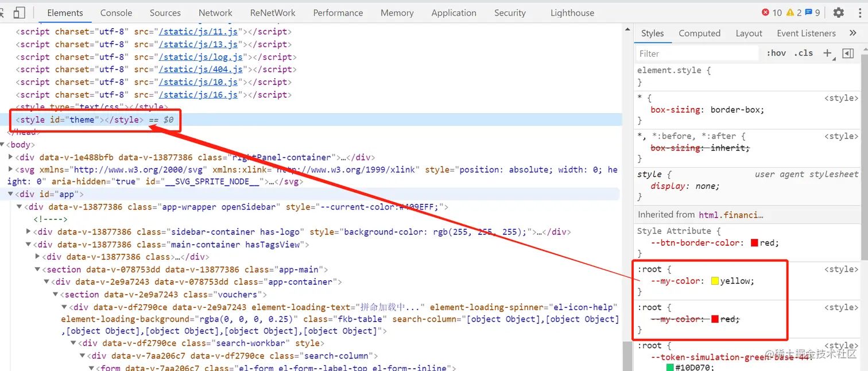Open the /static/js/10.js script link
868x371 pixels.
(198, 82)
